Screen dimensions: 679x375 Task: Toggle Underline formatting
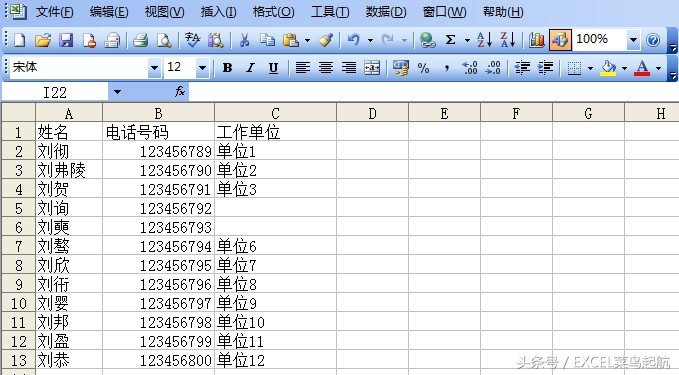[273, 68]
